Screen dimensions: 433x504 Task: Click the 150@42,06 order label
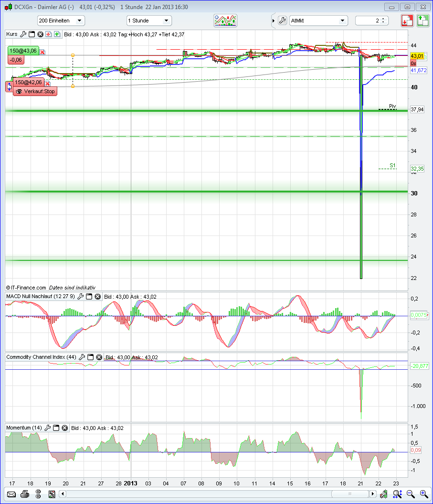28,83
